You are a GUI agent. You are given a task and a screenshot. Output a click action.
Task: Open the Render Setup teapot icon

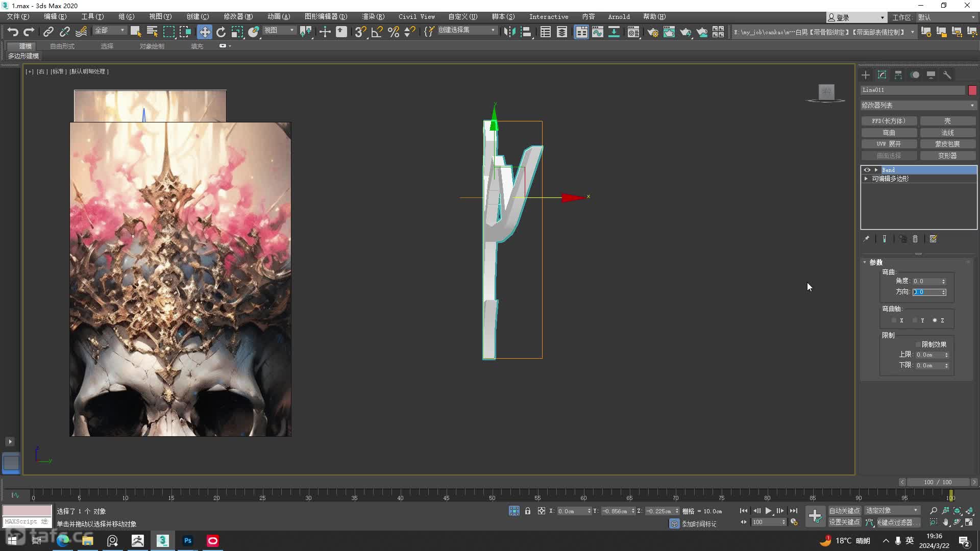pyautogui.click(x=652, y=32)
